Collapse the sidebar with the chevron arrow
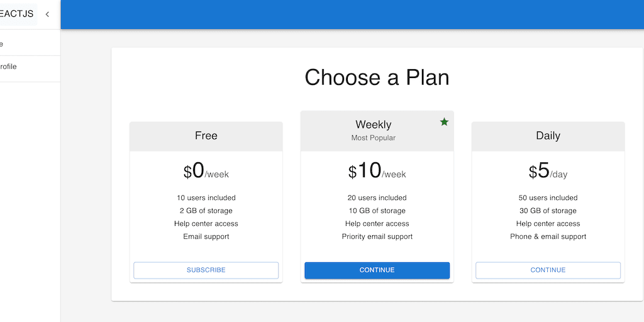 (47, 14)
